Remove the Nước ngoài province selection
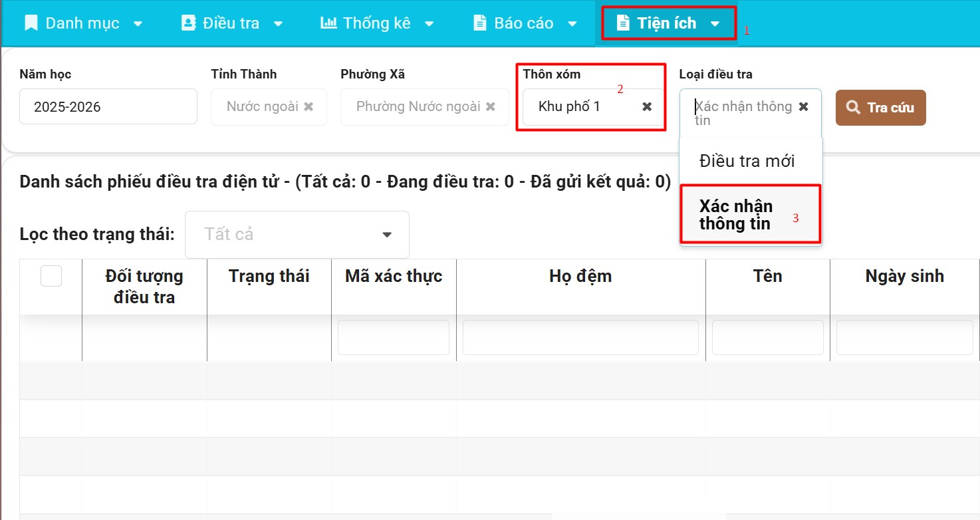 (x=308, y=107)
